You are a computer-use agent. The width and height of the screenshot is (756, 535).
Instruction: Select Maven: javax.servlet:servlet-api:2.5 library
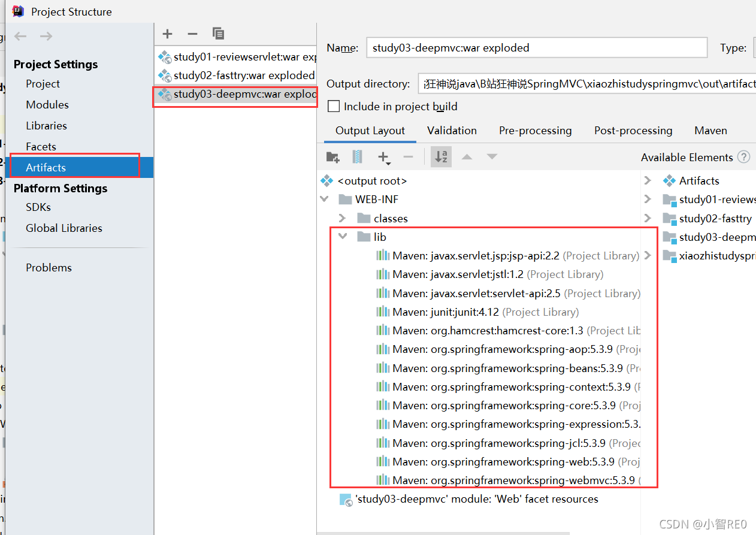pos(508,294)
